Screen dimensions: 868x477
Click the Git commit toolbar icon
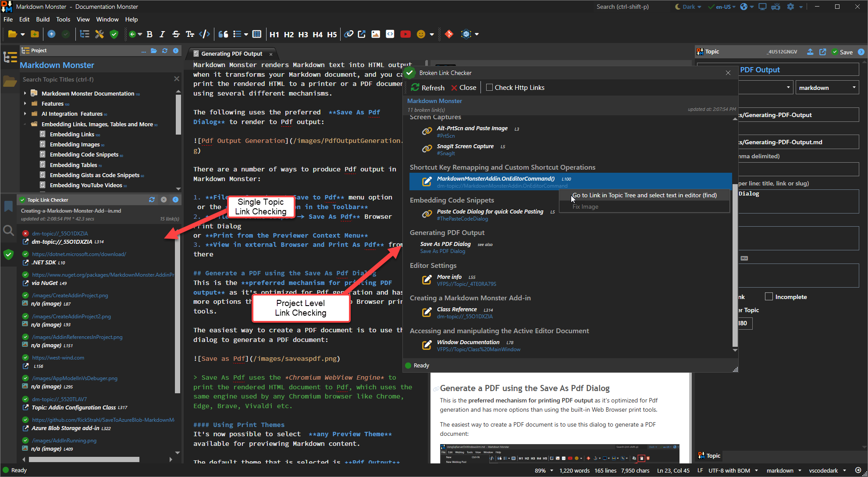[x=449, y=34]
